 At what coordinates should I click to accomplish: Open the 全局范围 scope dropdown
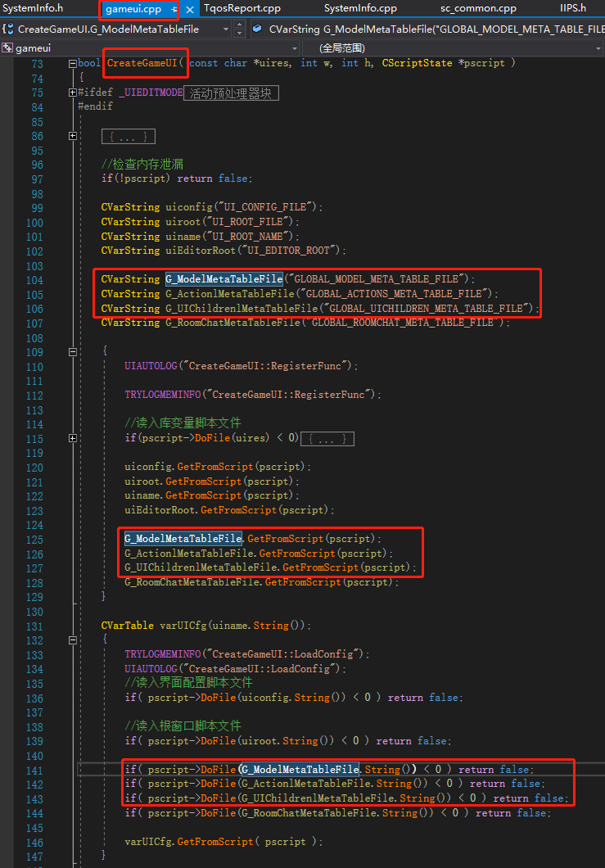[x=454, y=48]
